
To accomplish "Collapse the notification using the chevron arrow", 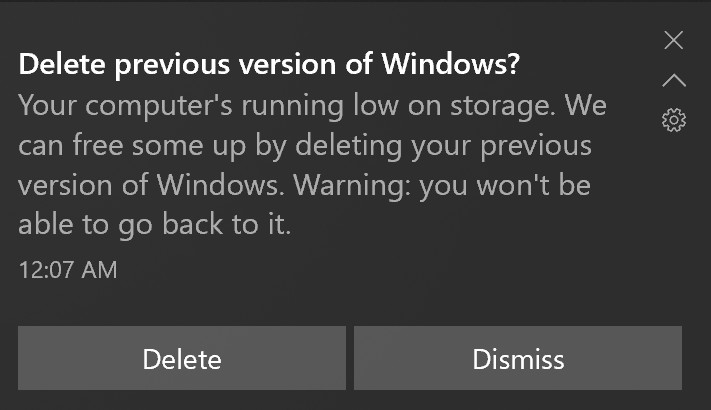I will coord(674,80).
